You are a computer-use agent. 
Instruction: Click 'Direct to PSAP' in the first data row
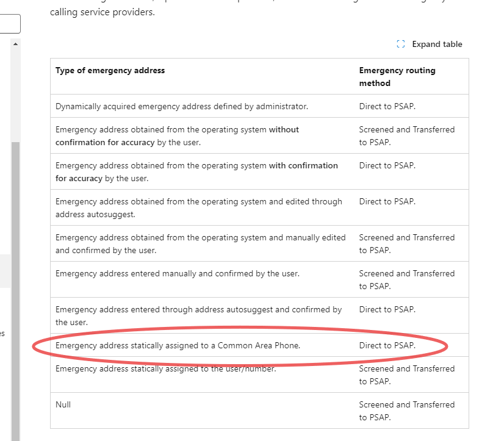pos(386,106)
